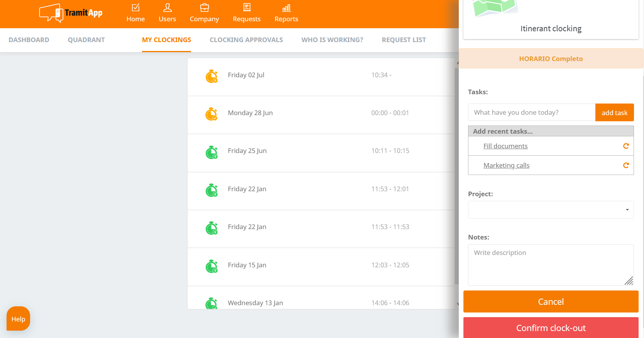
Task: Click the 11:53 - 12:01 time entry
Action: (x=390, y=189)
